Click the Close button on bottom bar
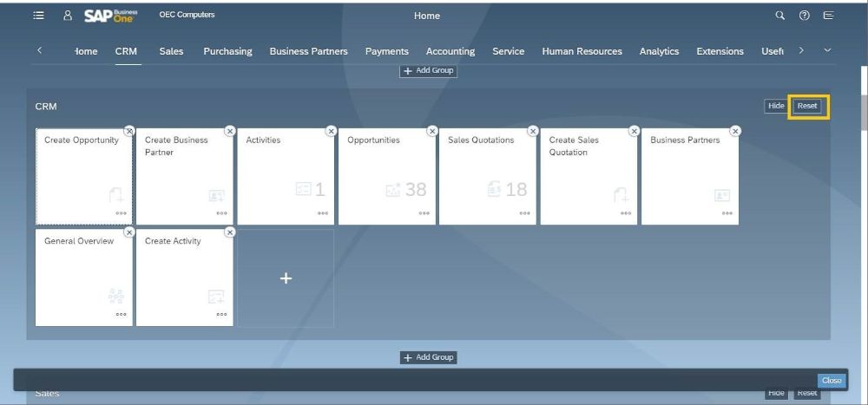868x405 pixels. (832, 381)
